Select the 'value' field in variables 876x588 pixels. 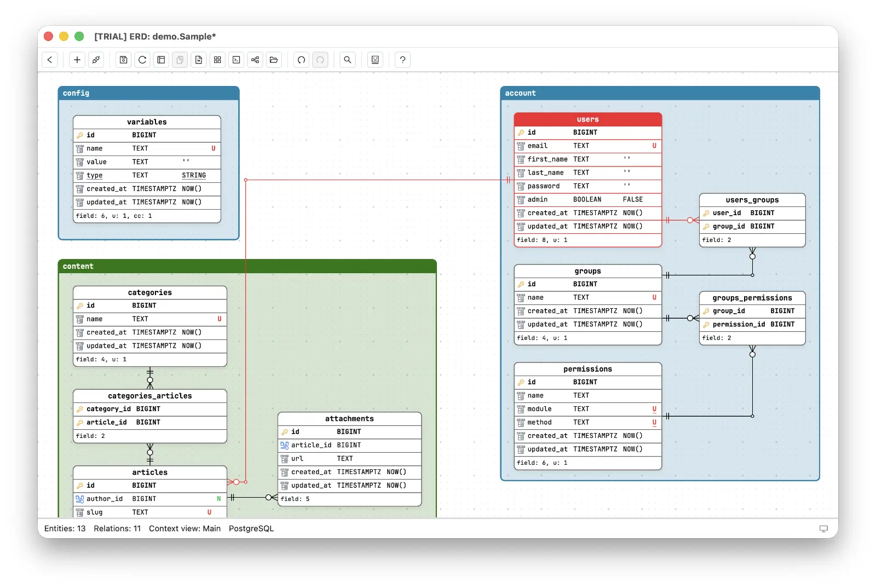(x=147, y=162)
